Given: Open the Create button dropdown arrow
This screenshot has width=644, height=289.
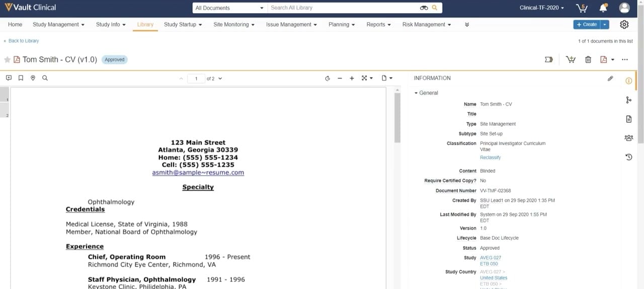Looking at the screenshot, I should point(605,24).
